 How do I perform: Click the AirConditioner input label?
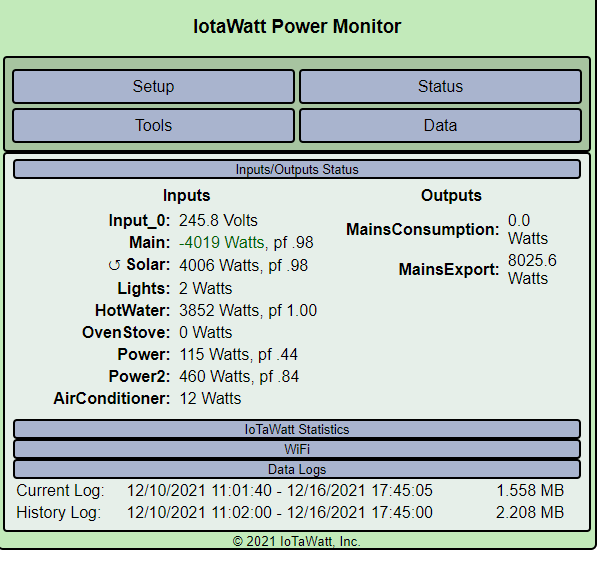coord(112,398)
